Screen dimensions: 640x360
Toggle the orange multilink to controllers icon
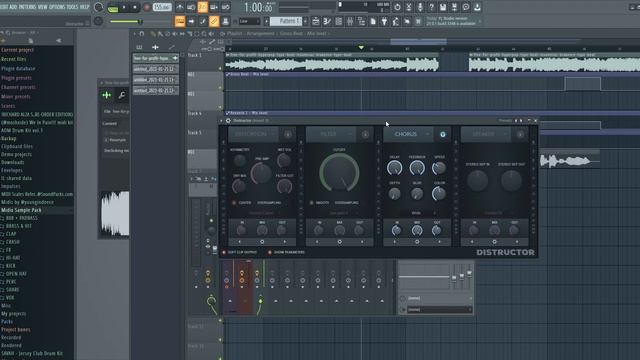coord(214,21)
